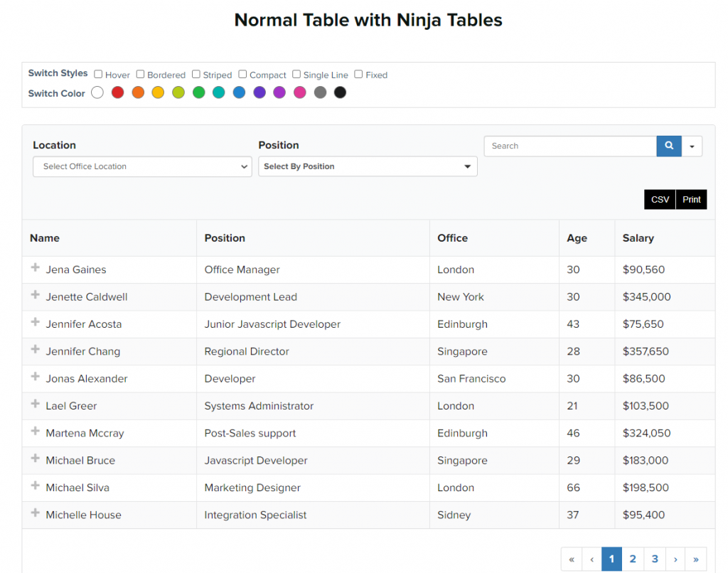728x573 pixels.
Task: Expand the Martena Mccray row plus icon
Action: tap(36, 431)
